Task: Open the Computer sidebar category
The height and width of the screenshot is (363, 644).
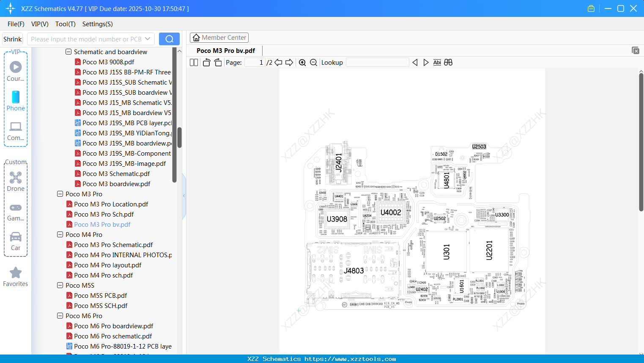Action: [x=16, y=131]
